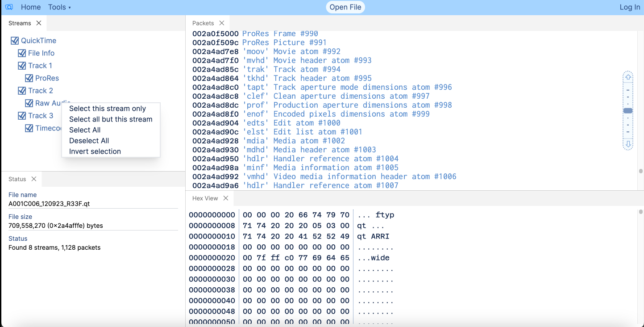644x327 pixels.
Task: Choose 'Select this stream only' from context menu
Action: [107, 109]
